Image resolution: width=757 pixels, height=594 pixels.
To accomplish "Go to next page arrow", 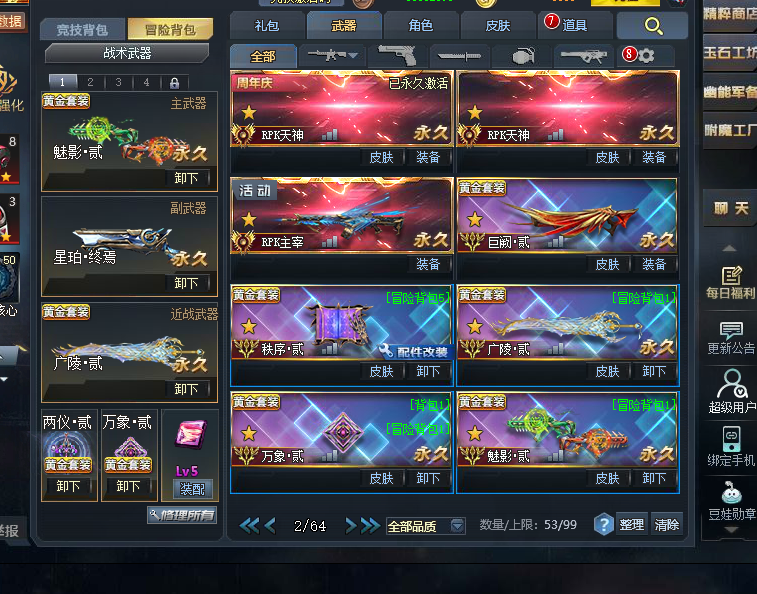I will (351, 525).
